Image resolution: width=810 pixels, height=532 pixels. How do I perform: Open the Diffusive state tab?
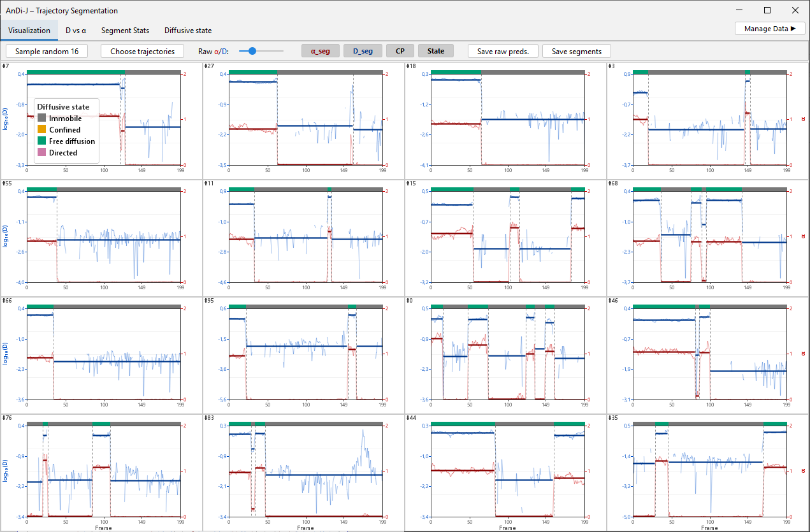188,30
